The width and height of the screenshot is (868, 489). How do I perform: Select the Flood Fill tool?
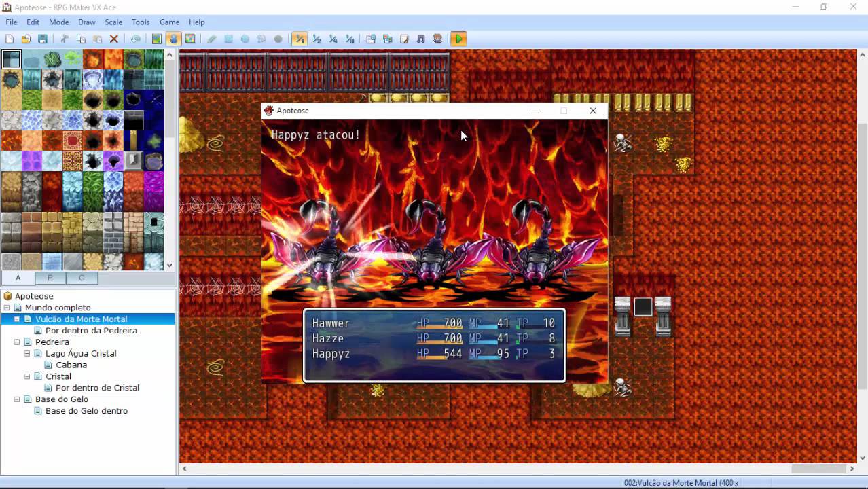pyautogui.click(x=261, y=39)
